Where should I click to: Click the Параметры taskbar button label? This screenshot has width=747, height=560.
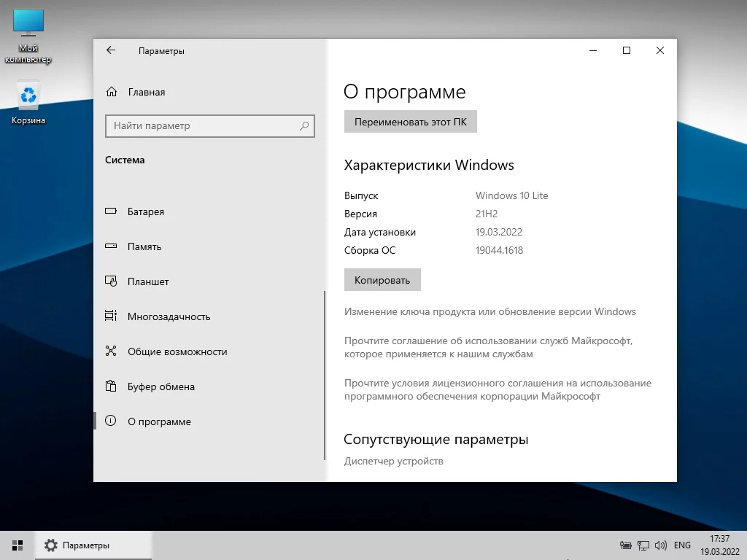pyautogui.click(x=86, y=545)
